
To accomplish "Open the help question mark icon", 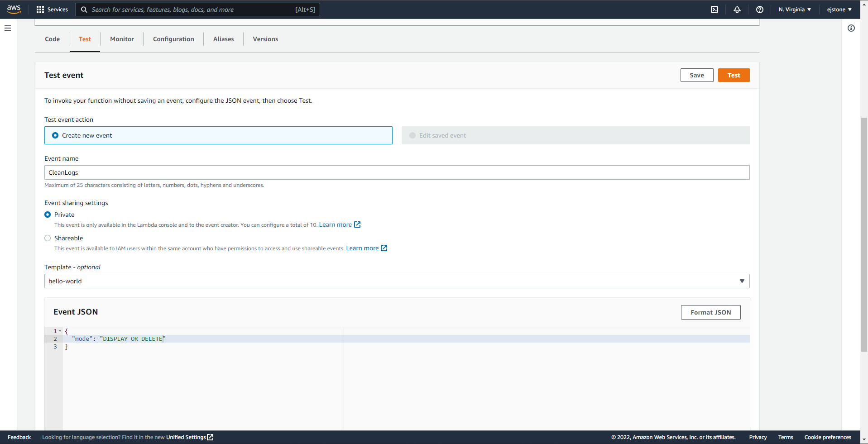I will click(760, 10).
